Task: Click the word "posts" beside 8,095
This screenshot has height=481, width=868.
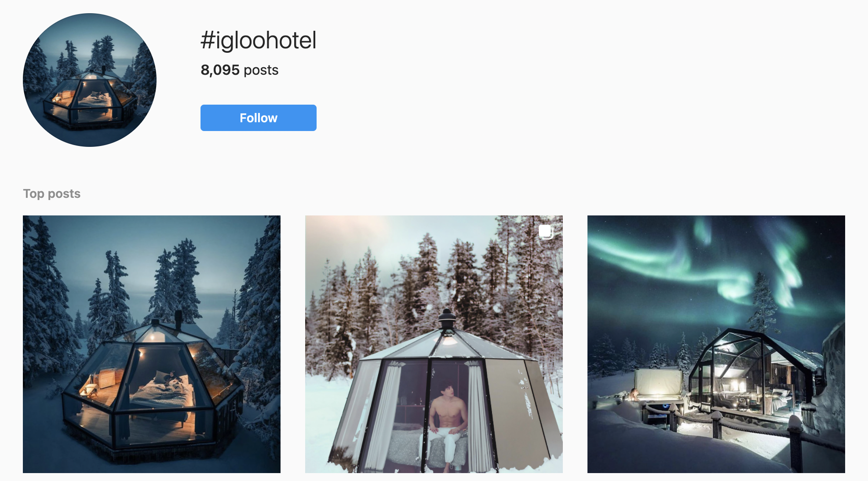Action: (x=261, y=70)
